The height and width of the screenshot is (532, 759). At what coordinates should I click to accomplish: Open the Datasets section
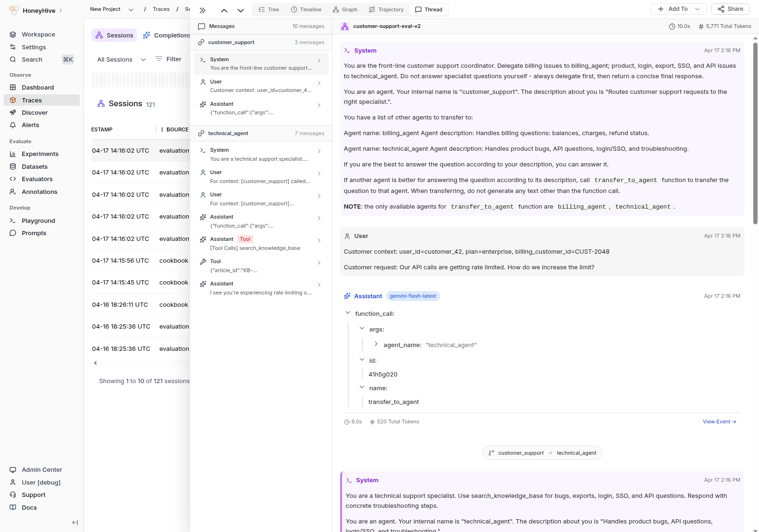pyautogui.click(x=34, y=166)
